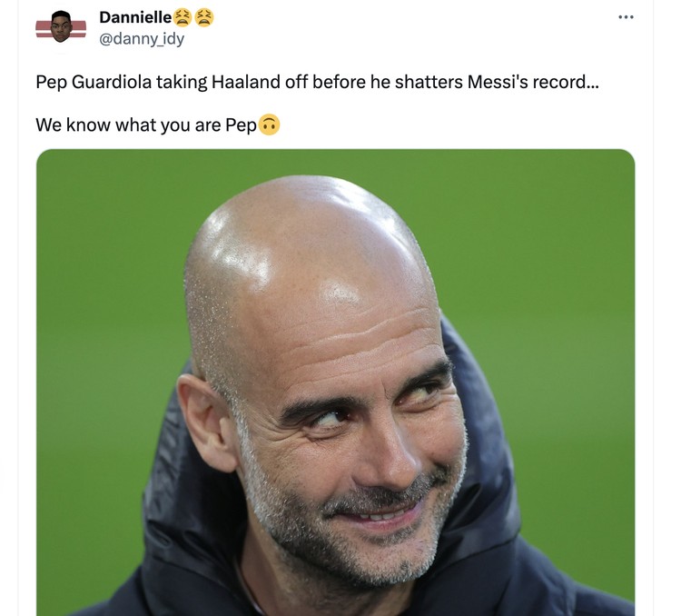Click the first weary-face emoji beside Dannielle
This screenshot has width=681, height=616.
click(183, 18)
